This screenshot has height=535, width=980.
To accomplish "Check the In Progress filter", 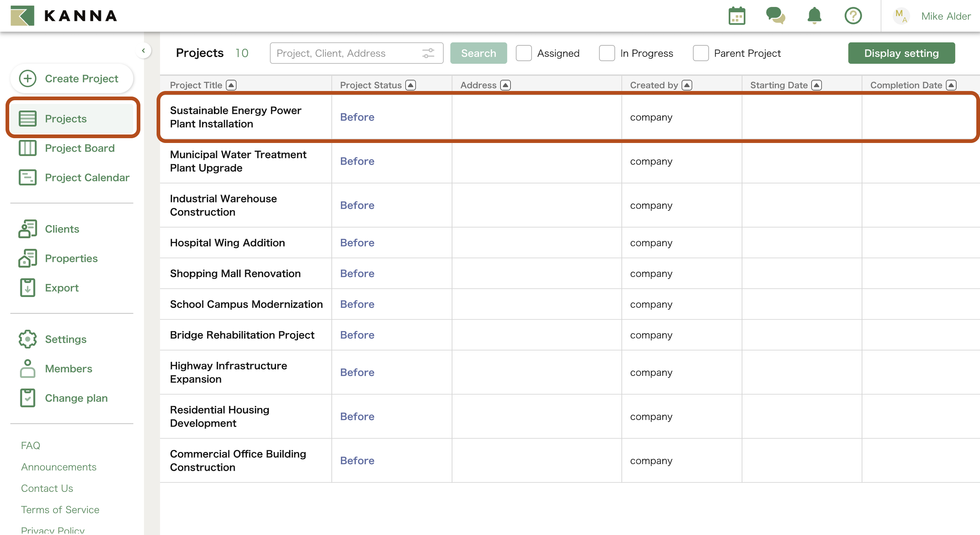I will click(x=606, y=53).
